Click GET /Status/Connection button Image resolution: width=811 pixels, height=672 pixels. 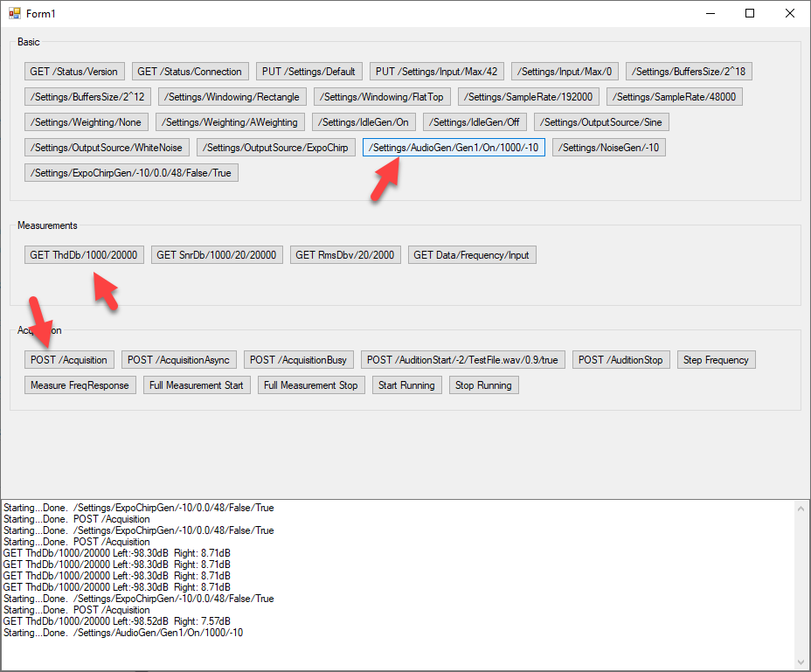click(x=190, y=72)
